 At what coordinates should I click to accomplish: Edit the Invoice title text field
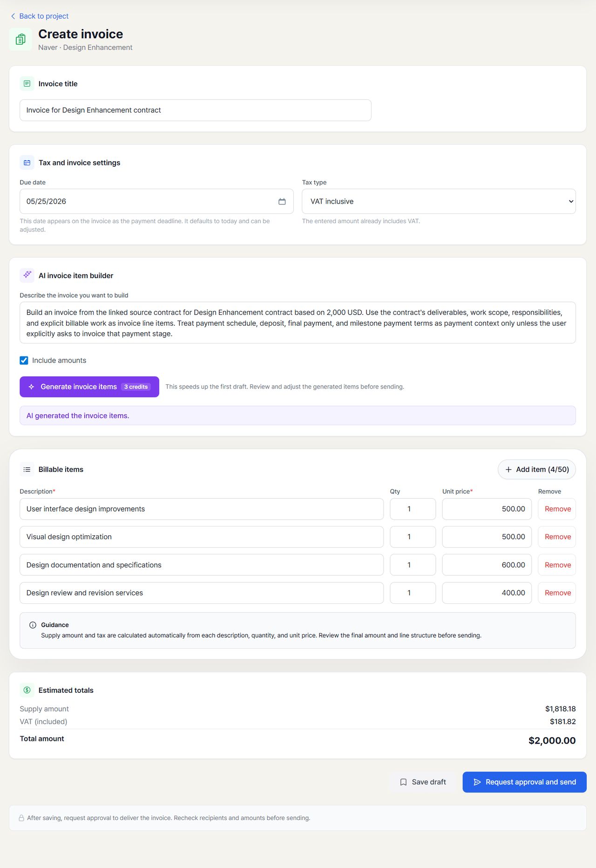[x=196, y=110]
